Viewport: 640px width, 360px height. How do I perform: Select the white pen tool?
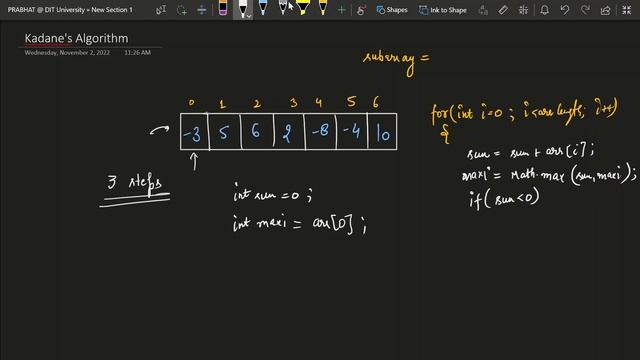(x=242, y=8)
